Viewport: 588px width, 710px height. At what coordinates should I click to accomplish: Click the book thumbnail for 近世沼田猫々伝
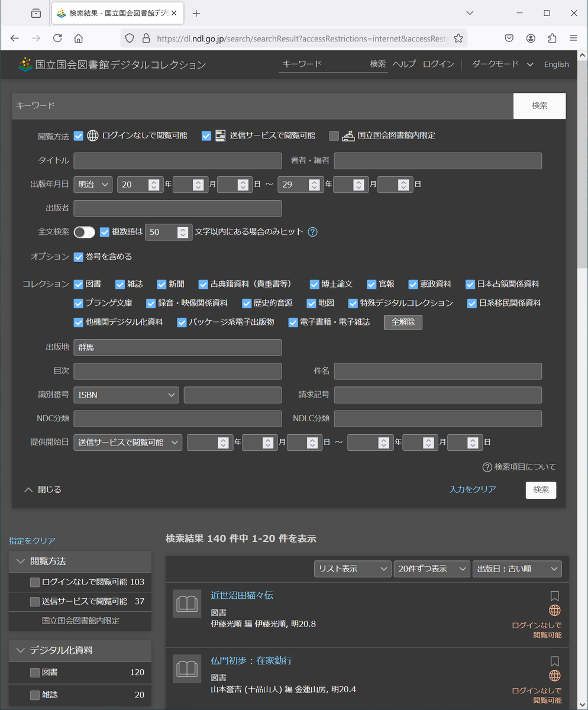(x=187, y=604)
